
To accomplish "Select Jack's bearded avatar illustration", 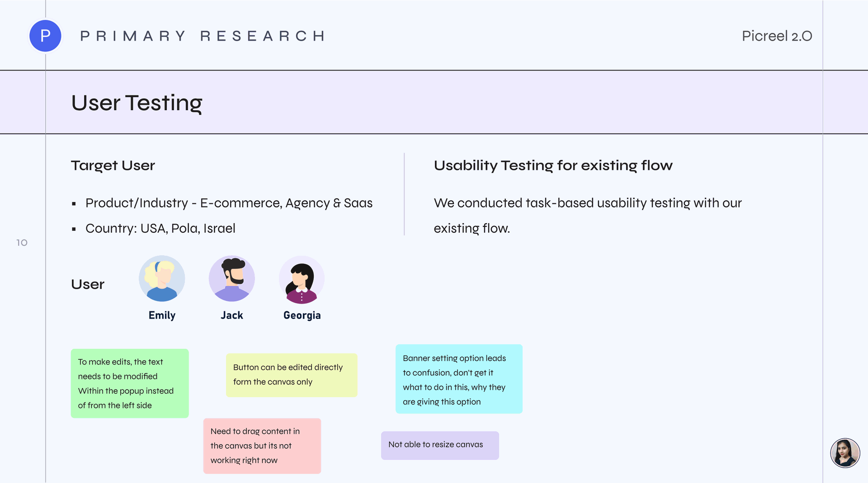I will click(x=232, y=279).
